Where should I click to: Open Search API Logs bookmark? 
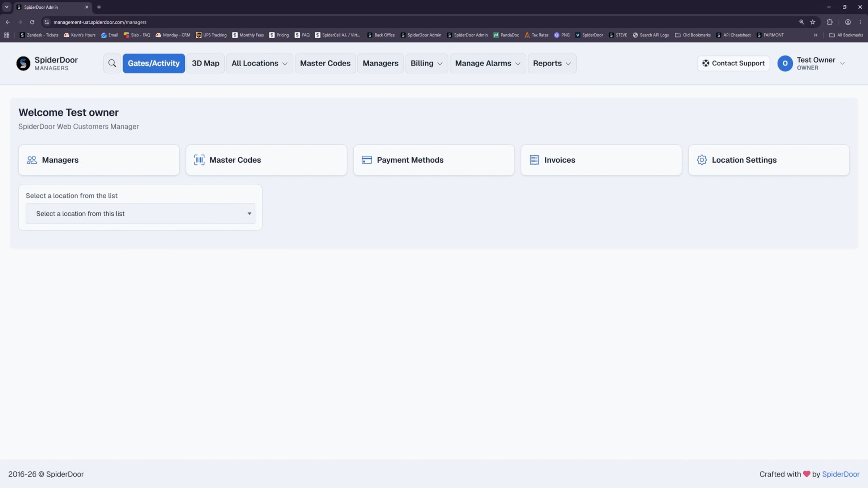[x=651, y=35]
